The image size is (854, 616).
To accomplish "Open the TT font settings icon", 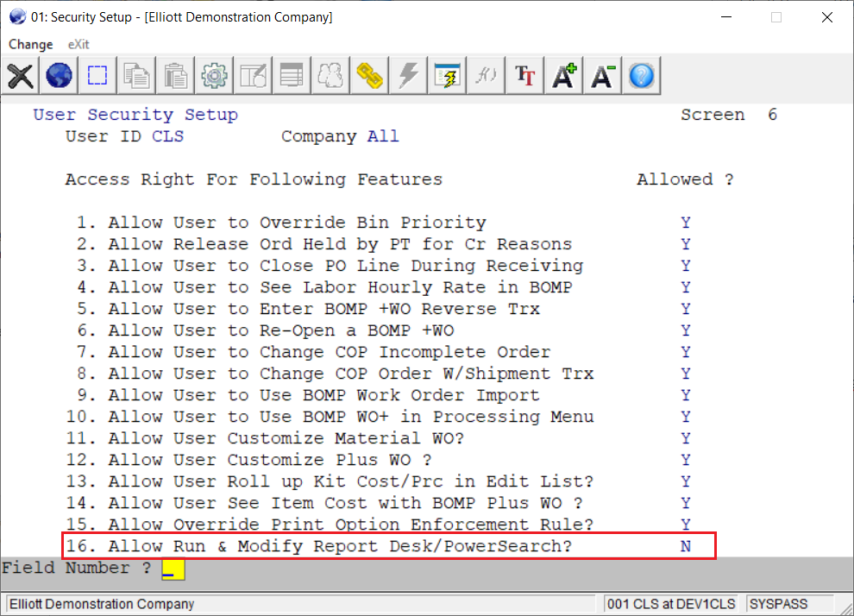I will 524,76.
